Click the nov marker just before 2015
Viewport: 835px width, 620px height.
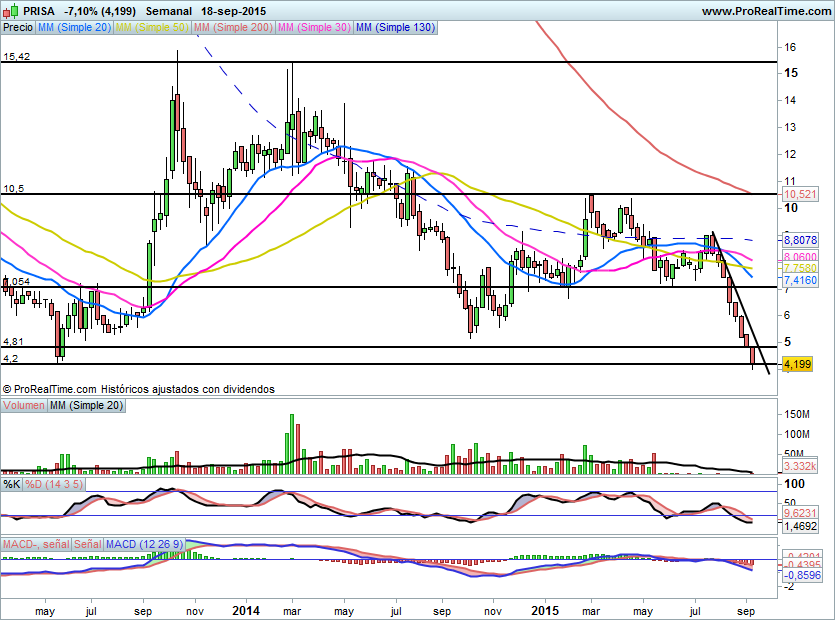coord(493,611)
